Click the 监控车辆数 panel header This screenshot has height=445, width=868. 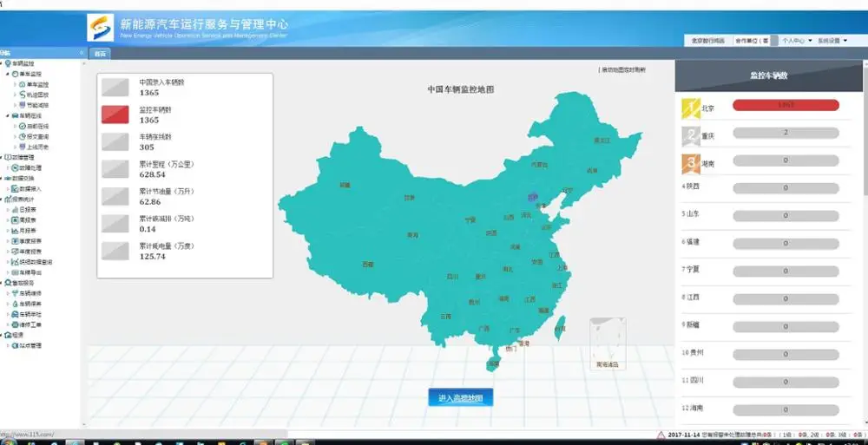coord(769,75)
